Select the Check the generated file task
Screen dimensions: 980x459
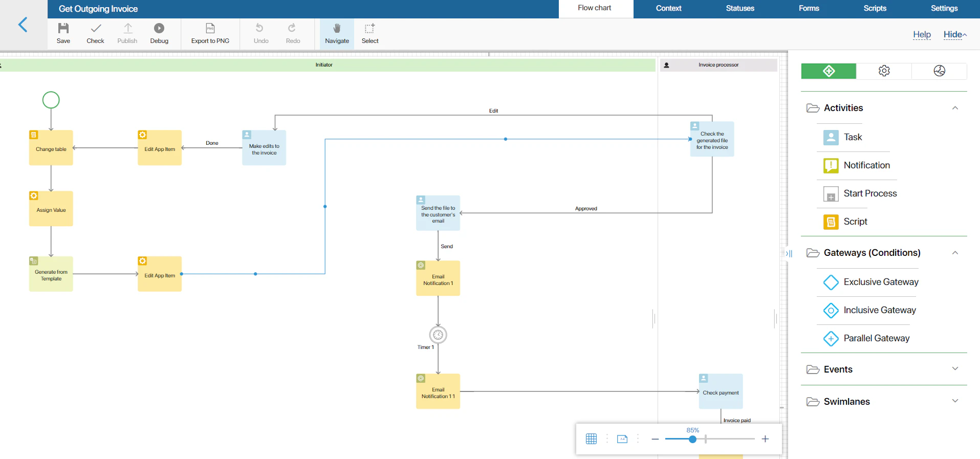click(x=712, y=139)
